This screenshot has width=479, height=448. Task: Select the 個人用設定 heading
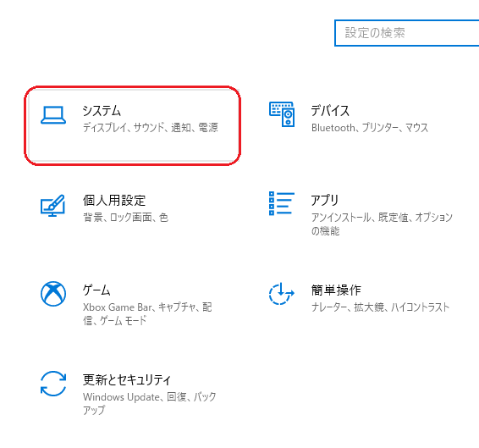coord(114,201)
